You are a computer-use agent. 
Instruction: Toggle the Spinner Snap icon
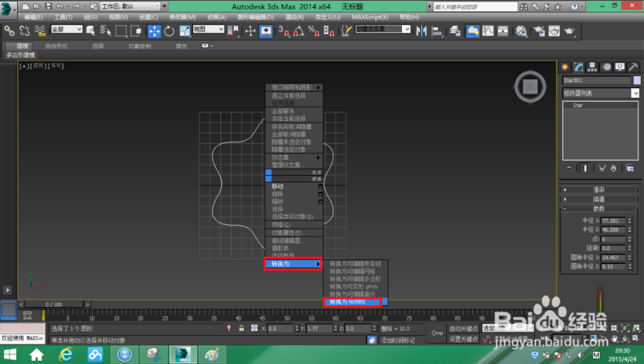(329, 31)
